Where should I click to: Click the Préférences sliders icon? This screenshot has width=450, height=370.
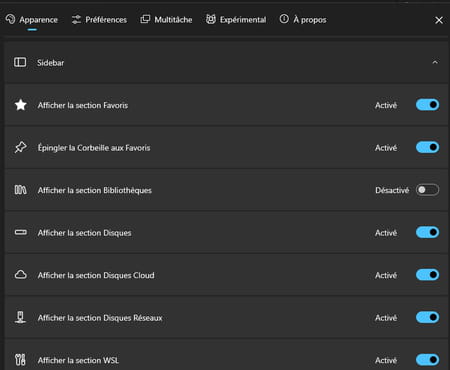(76, 20)
